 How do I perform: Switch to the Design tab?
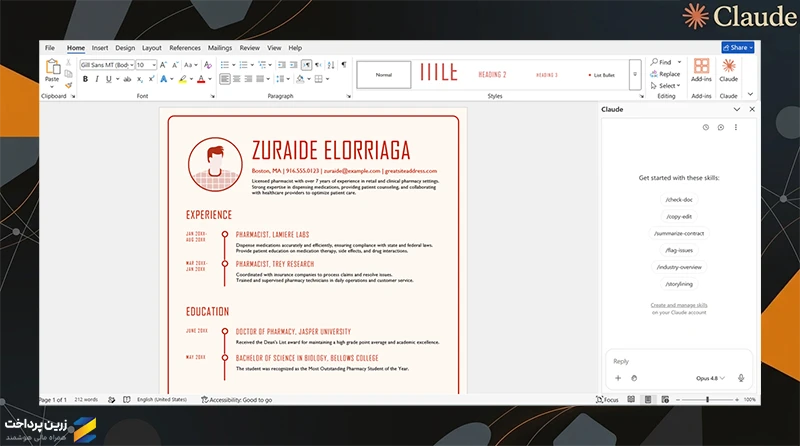click(125, 48)
